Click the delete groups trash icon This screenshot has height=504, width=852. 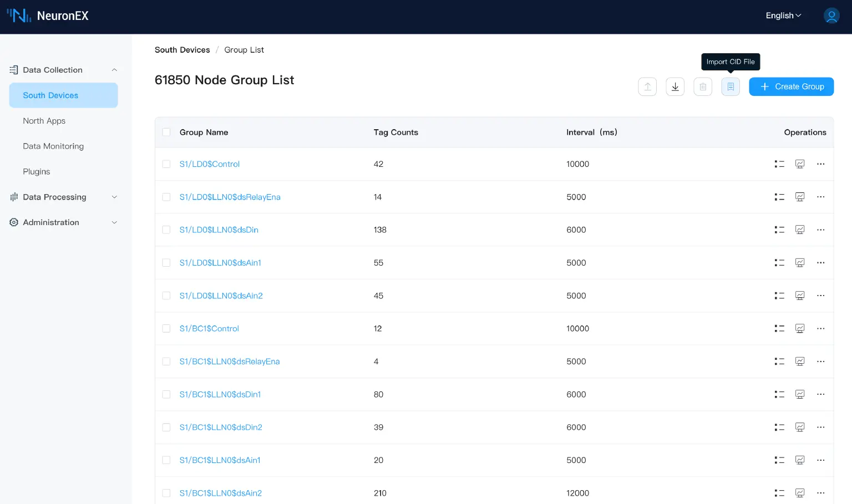pos(702,86)
